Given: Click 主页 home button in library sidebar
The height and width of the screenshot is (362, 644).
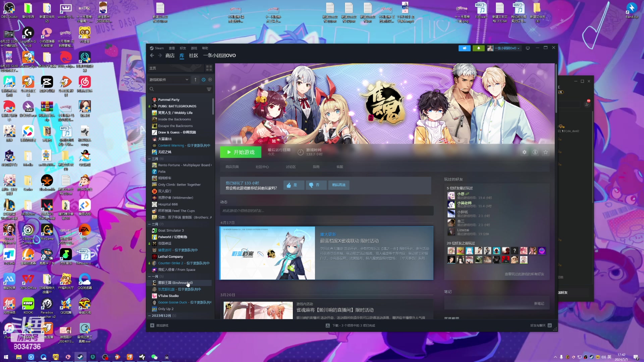Looking at the screenshot, I should [x=175, y=68].
